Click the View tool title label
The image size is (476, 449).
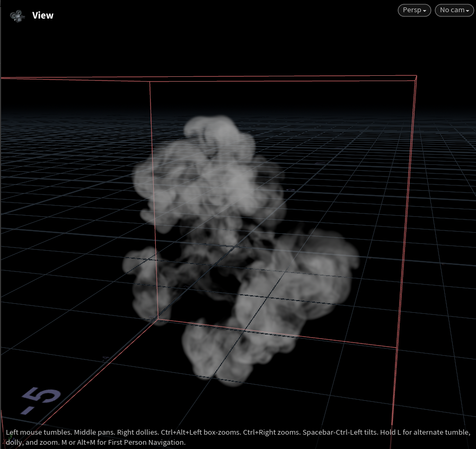tap(43, 15)
